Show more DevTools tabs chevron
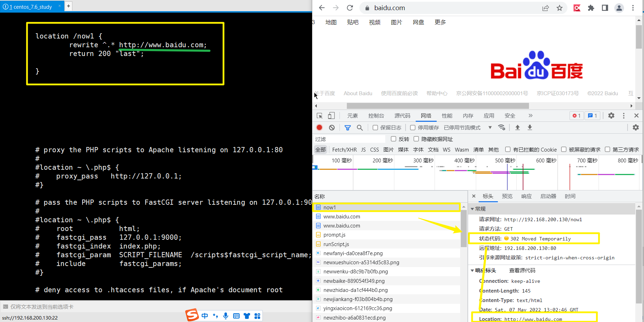Viewport: 644px width, 322px height. pos(530,115)
